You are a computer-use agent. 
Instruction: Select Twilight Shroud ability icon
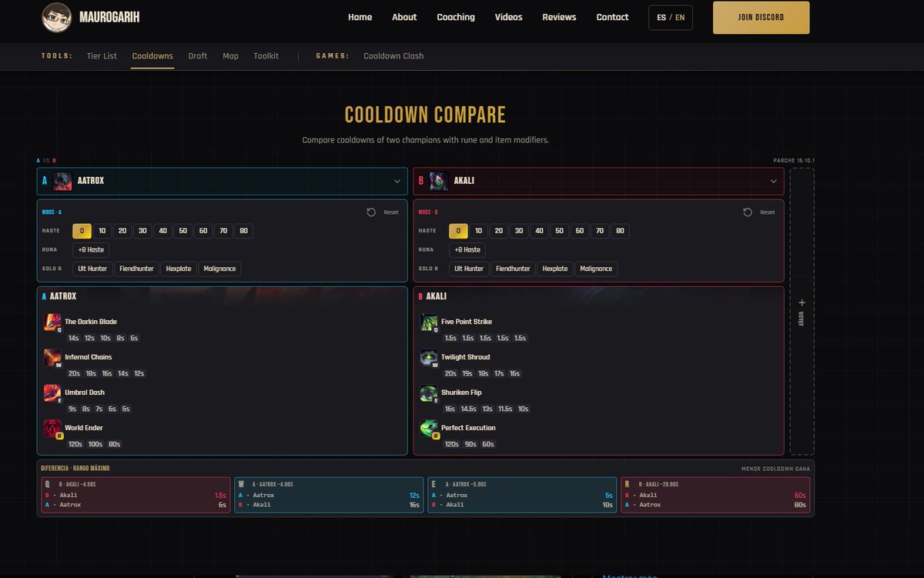[429, 358]
